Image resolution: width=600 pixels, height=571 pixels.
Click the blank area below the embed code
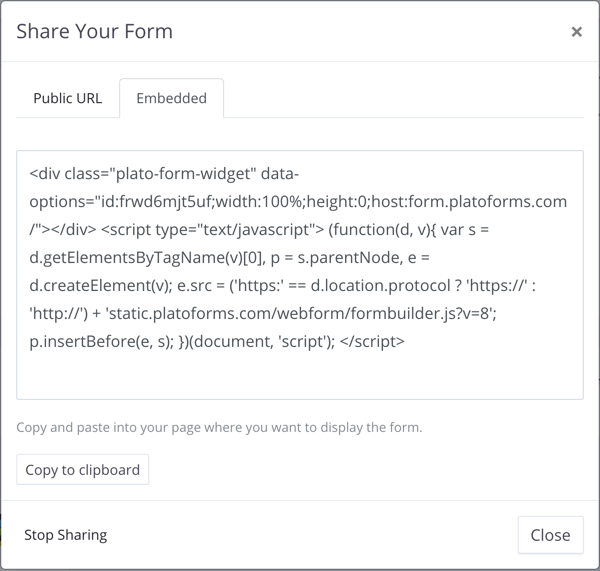(x=300, y=377)
